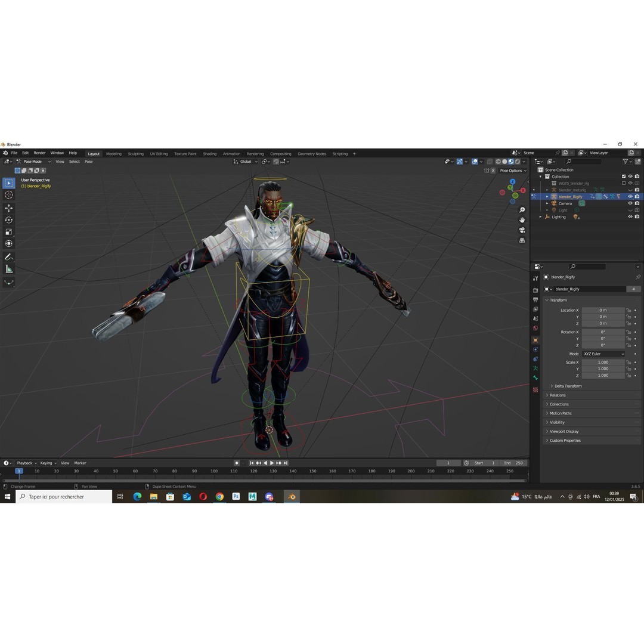The height and width of the screenshot is (644, 644).
Task: Switch to the Animation workspace tab
Action: click(231, 154)
